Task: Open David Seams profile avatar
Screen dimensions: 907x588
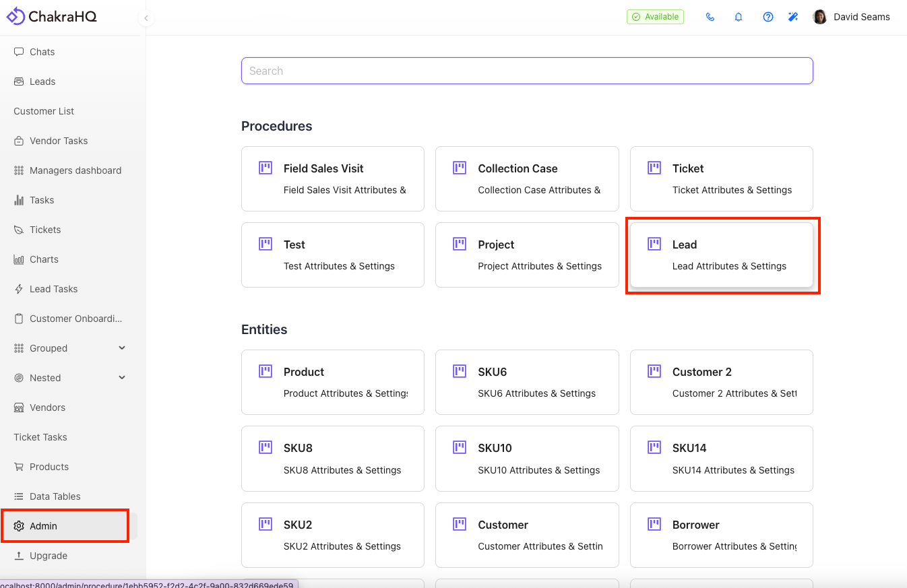Action: pos(819,18)
